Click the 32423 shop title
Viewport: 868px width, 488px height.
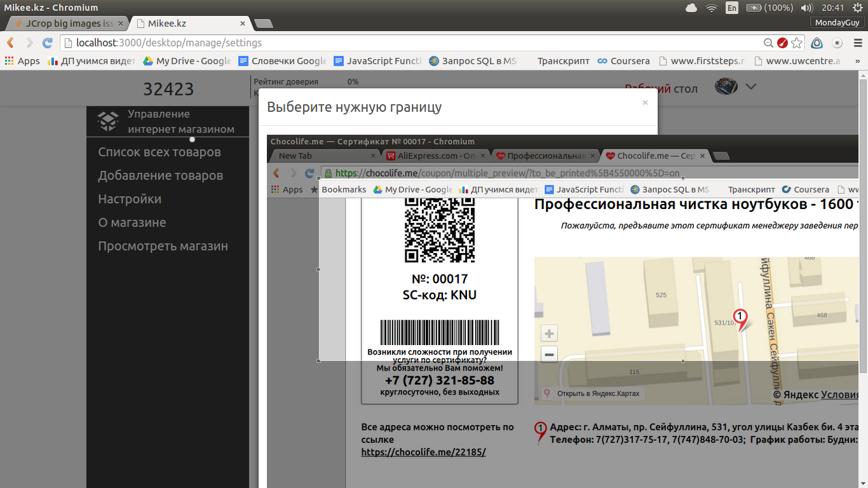(168, 90)
